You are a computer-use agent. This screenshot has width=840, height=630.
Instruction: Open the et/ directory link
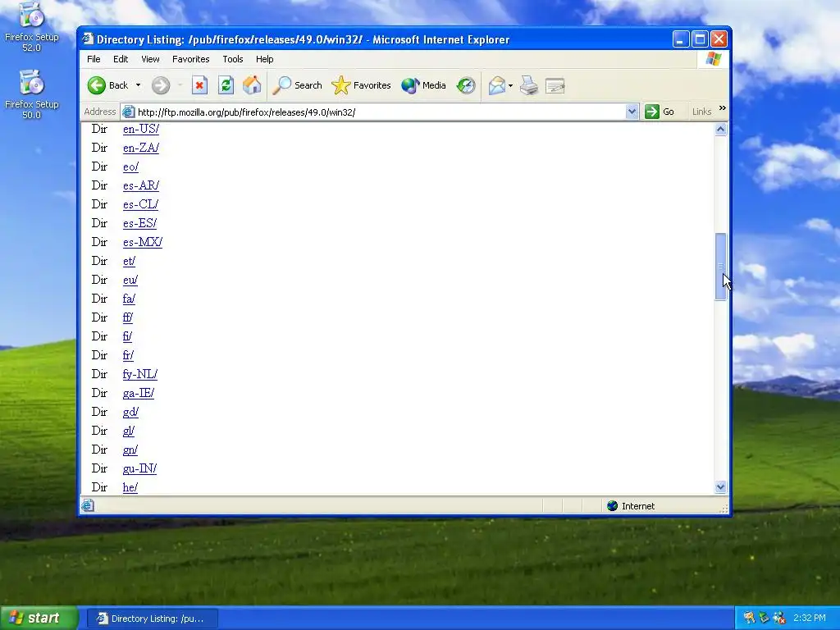(x=129, y=261)
